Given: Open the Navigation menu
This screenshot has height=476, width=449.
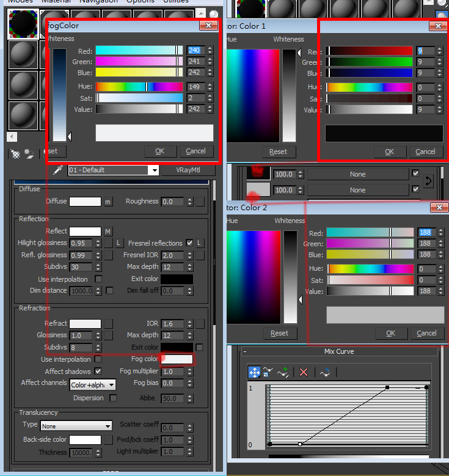Looking at the screenshot, I should point(98,2).
